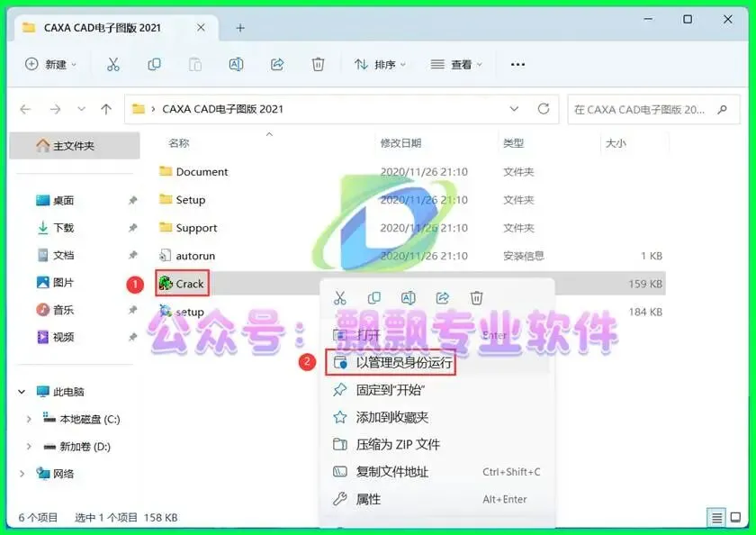Sort by 大小 column header
Viewport: 756px width, 535px height.
[x=616, y=143]
